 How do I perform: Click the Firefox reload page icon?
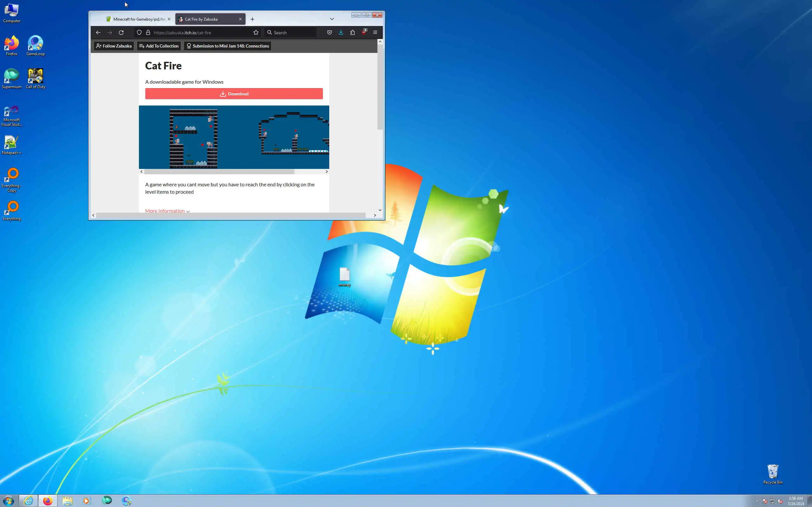tap(121, 33)
